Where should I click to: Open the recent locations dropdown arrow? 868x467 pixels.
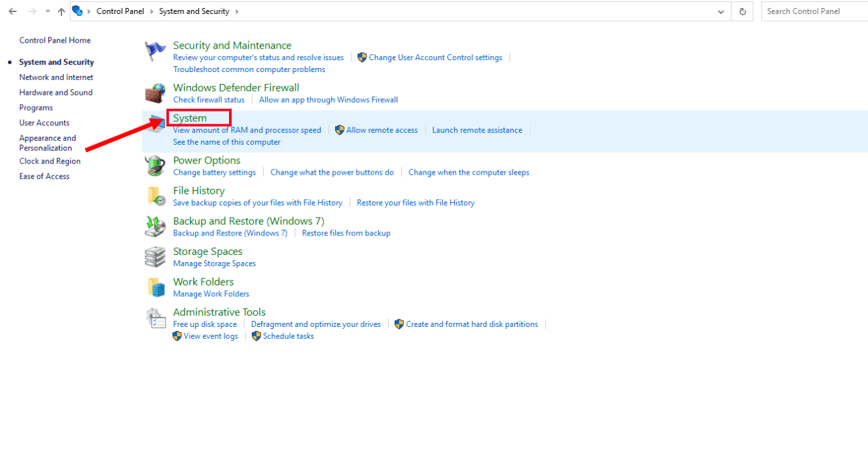47,11
